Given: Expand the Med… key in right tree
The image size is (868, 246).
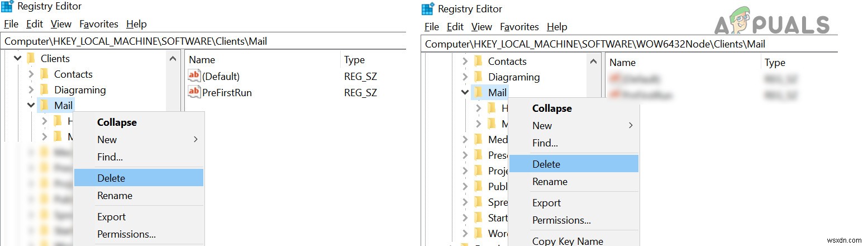Looking at the screenshot, I should [x=465, y=139].
